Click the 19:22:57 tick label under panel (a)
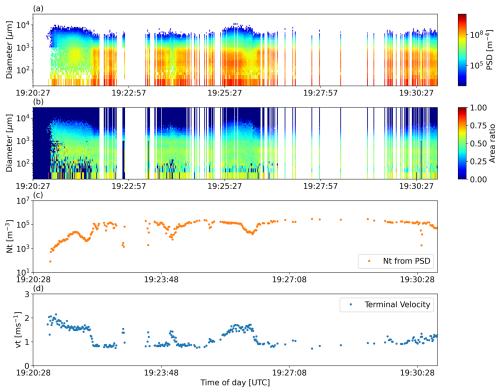Viewport: 500px width, 392px height. [129, 93]
